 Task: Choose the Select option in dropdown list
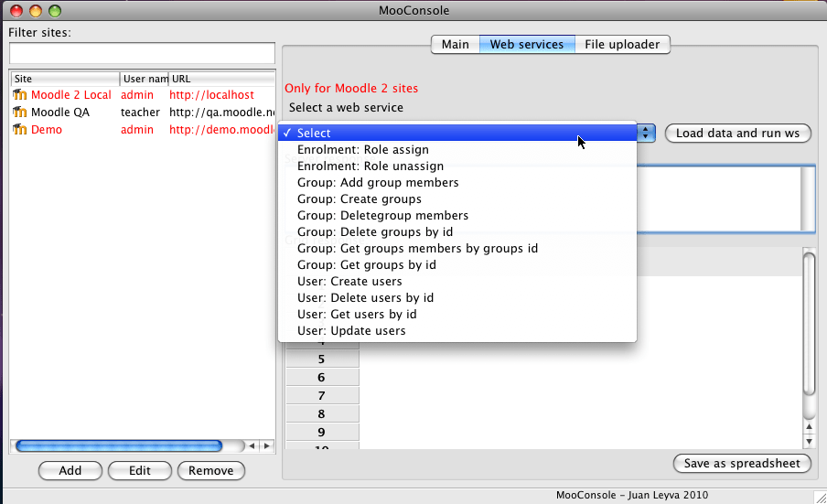tap(457, 133)
